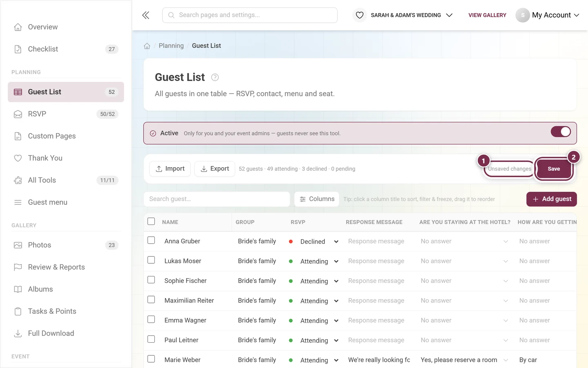Expand Maximilian Reiter's hotel answer dropdown
The height and width of the screenshot is (368, 588).
pos(465,301)
